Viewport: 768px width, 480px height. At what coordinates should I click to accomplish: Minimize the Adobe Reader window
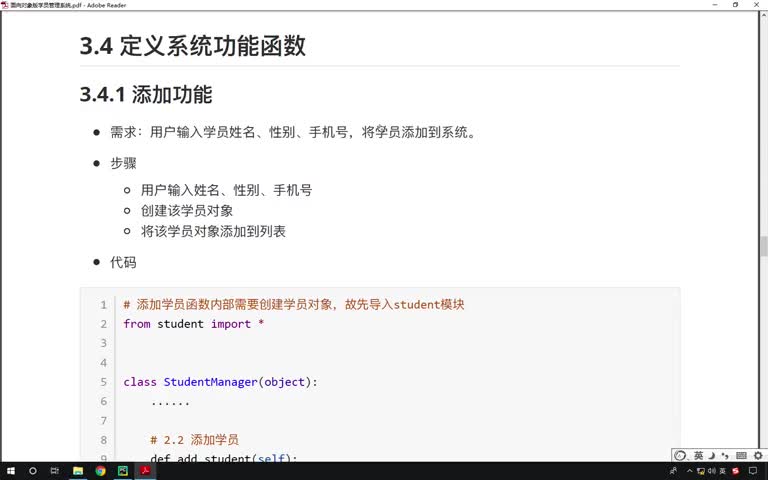coord(715,4)
